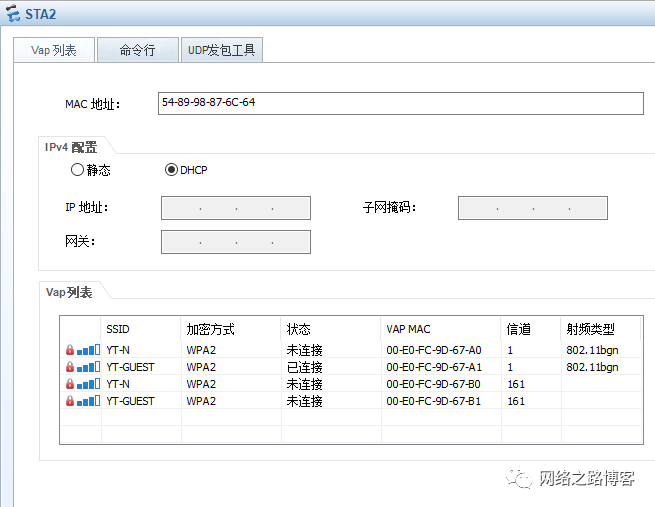Click the 网关 input field
This screenshot has width=655, height=507.
(236, 242)
